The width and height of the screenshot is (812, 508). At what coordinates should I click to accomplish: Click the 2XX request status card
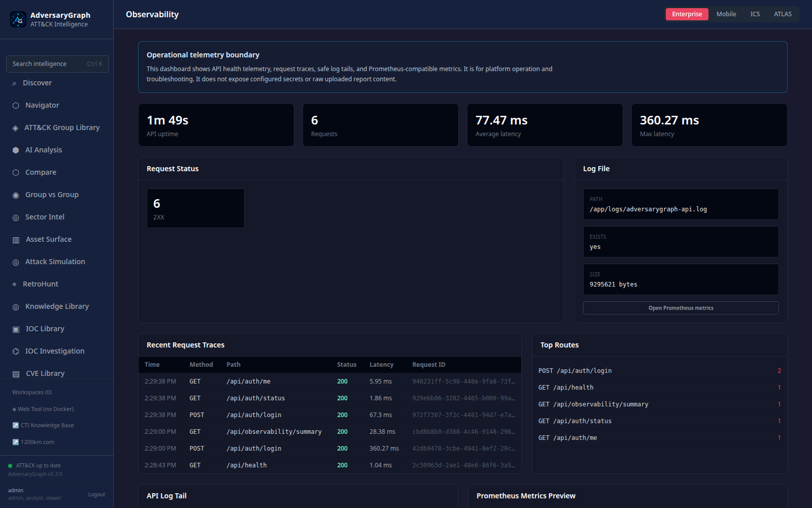(195, 208)
